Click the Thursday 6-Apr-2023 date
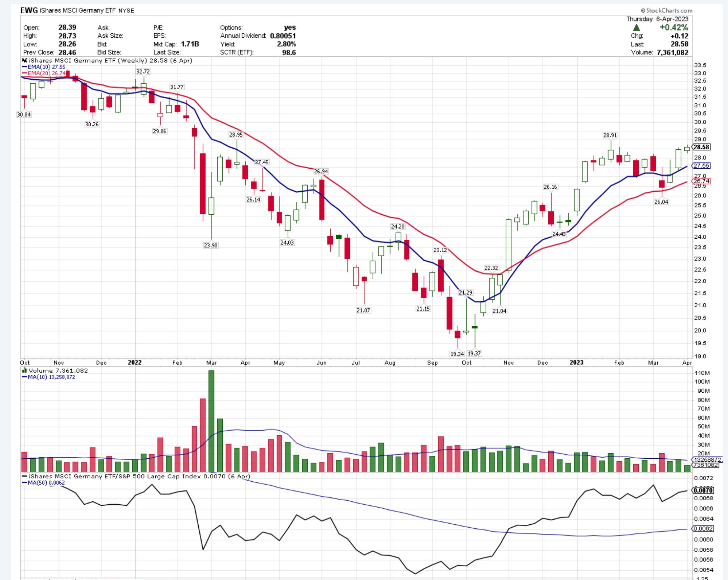This screenshot has width=728, height=580. coord(657,19)
